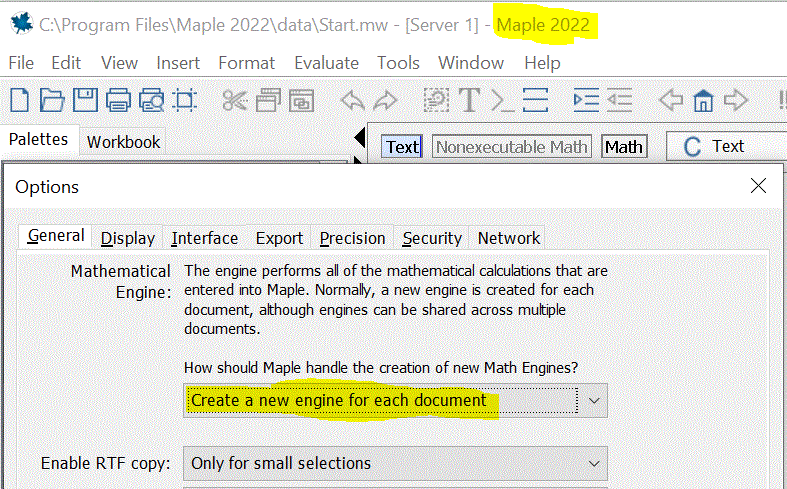Click the crop selection toolbar icon
Image resolution: width=787 pixels, height=489 pixels.
pos(184,100)
